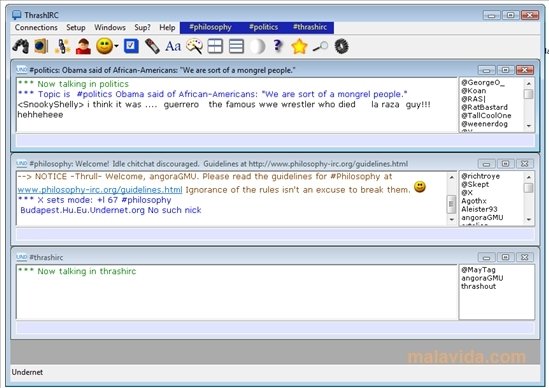
Task: Click up arrow of #philosophy chat scrollbar
Action: pos(451,177)
